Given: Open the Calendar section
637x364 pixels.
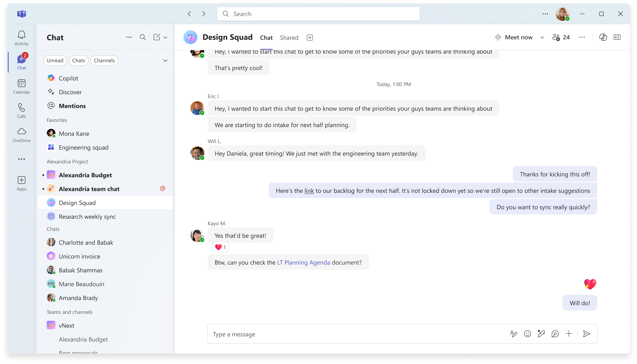Looking at the screenshot, I should point(21,86).
